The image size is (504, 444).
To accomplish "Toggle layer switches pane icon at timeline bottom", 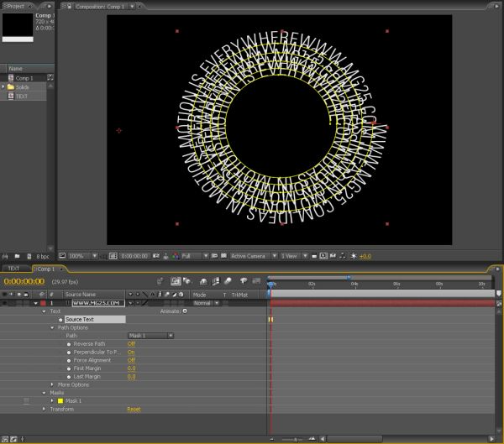I will (x=5, y=439).
